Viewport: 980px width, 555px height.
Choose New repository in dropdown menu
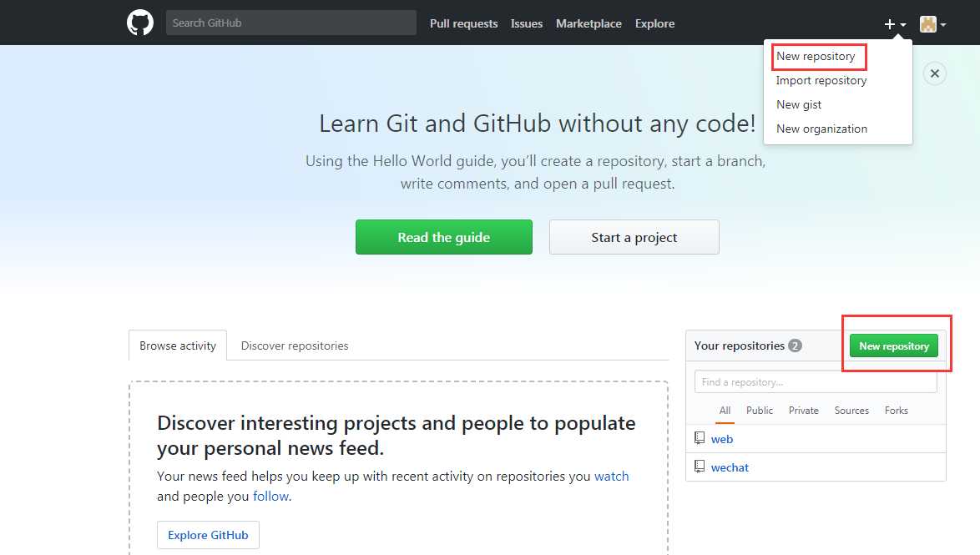(816, 56)
